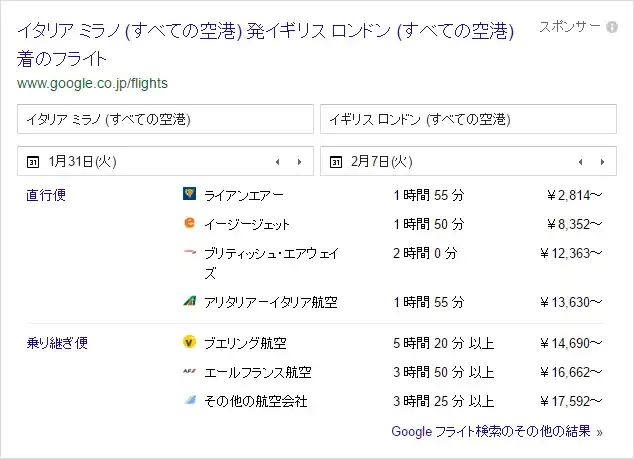Select エールフランス航空 airline name

(x=258, y=372)
